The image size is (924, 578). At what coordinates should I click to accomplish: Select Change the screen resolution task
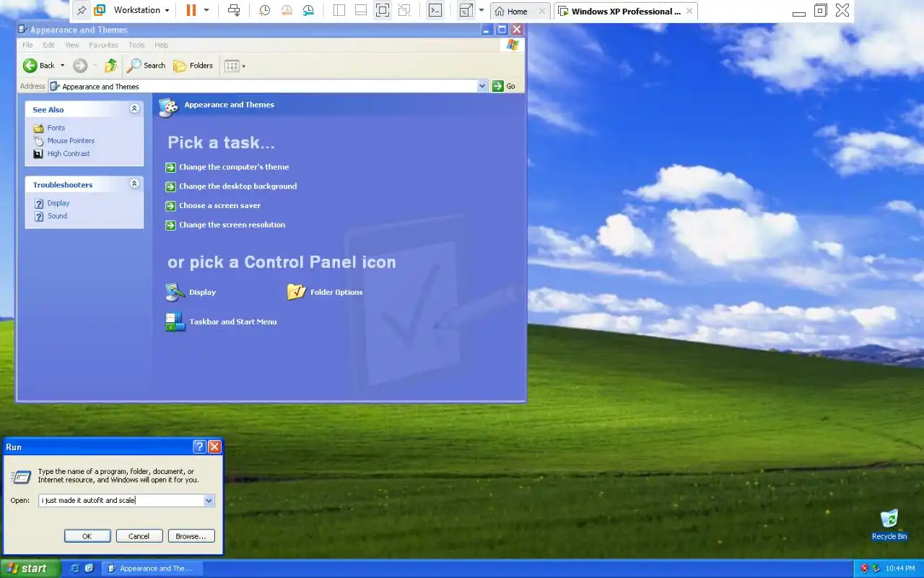pyautogui.click(x=232, y=225)
